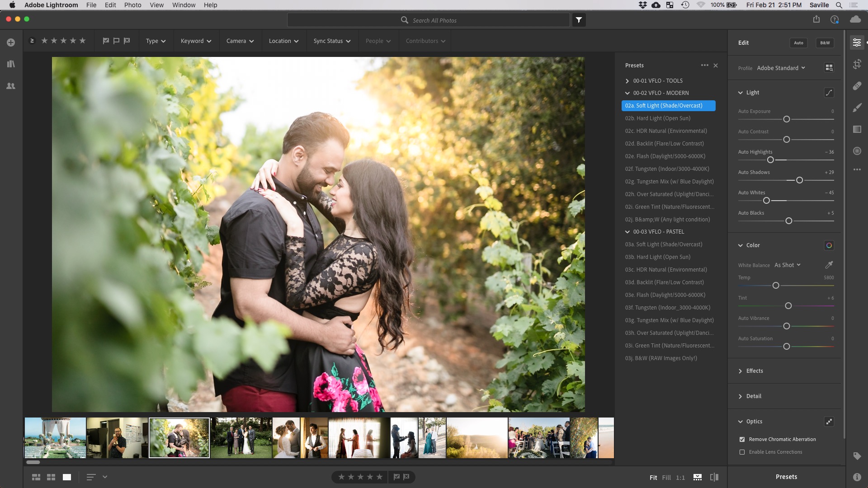The width and height of the screenshot is (868, 488).
Task: Toggle the B&W conversion button
Action: (824, 42)
